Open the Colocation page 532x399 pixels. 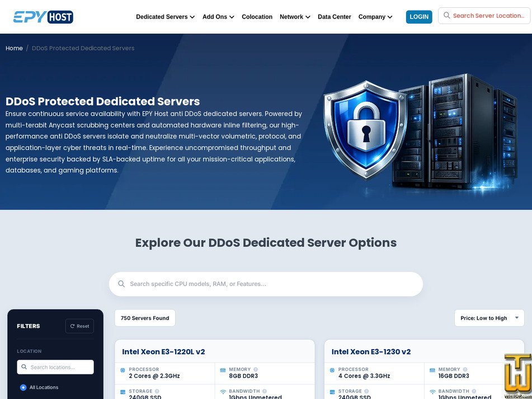[257, 17]
